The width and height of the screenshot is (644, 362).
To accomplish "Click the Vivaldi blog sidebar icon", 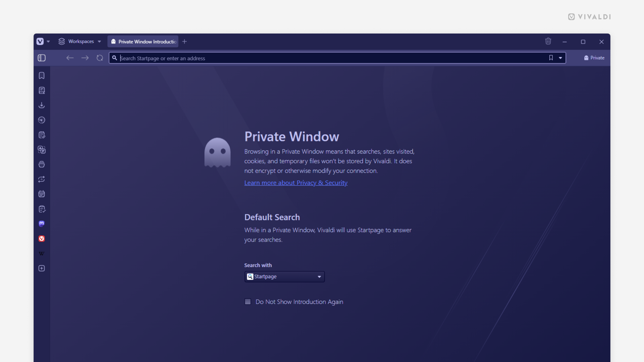I will (42, 239).
